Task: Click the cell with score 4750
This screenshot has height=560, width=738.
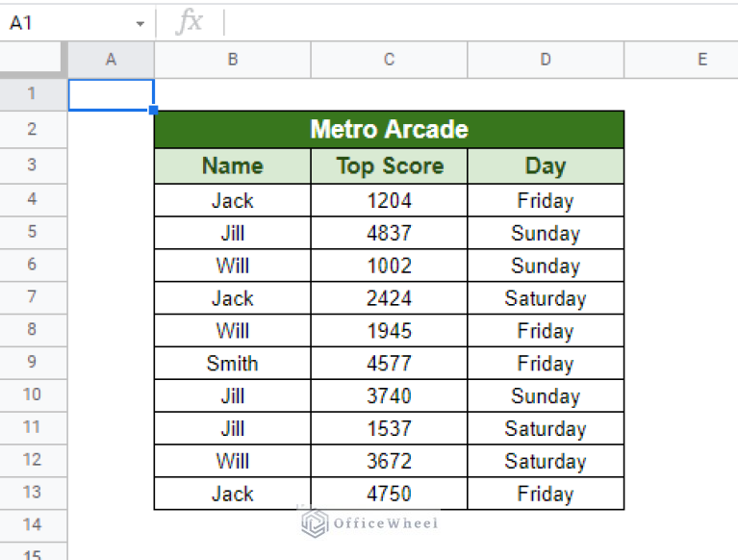Action: click(389, 494)
